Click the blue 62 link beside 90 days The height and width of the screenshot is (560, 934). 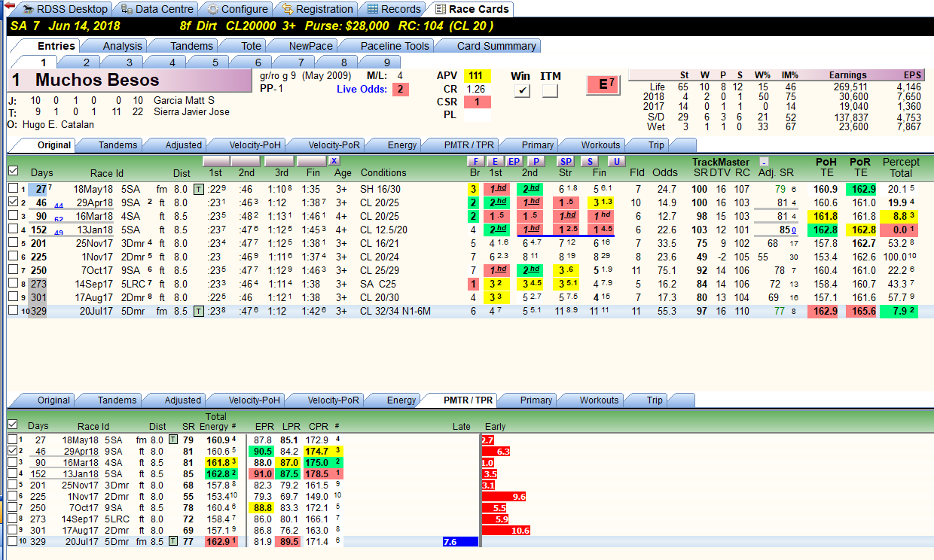pos(59,220)
